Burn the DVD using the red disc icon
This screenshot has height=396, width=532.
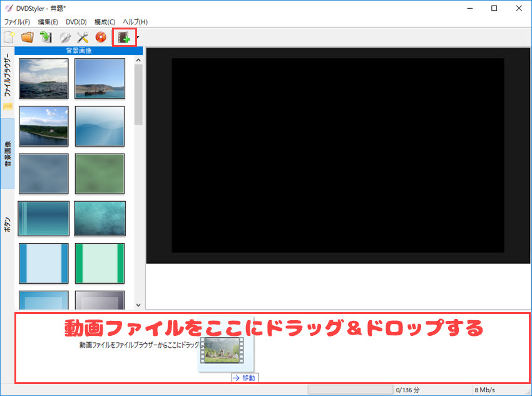click(x=100, y=37)
